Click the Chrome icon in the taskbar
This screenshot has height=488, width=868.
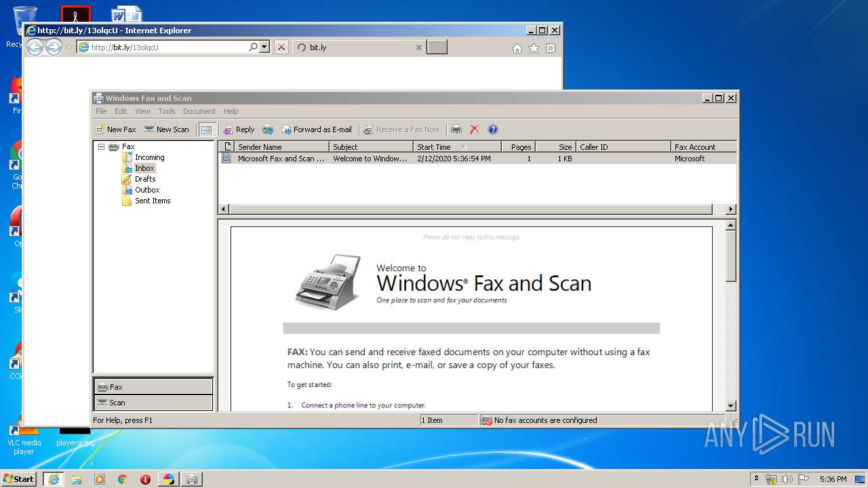[x=123, y=479]
